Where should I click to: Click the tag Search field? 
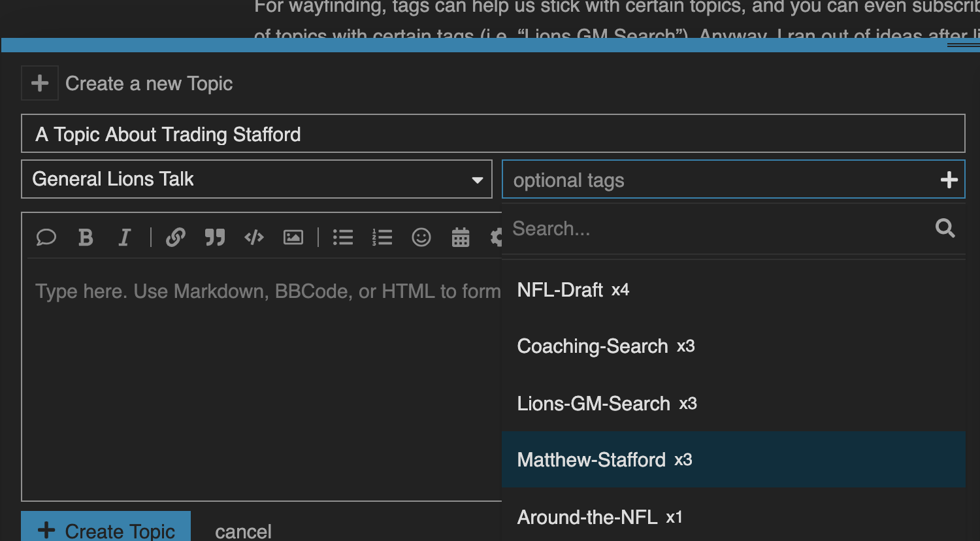pos(719,229)
